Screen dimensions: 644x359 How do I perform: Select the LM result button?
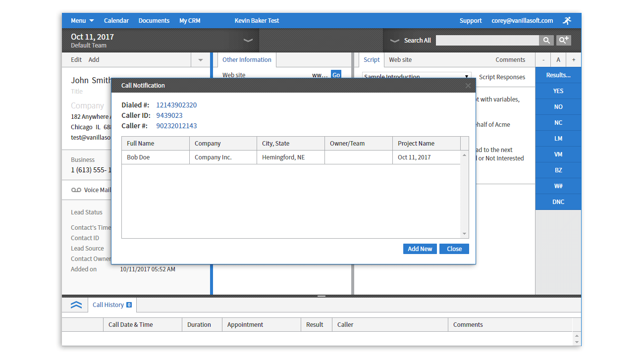tap(558, 139)
